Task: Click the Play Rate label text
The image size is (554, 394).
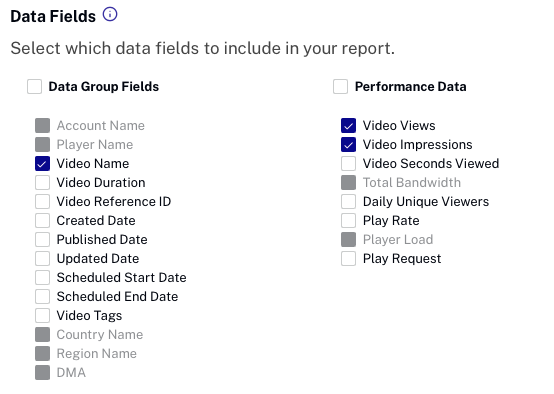Action: tap(391, 221)
